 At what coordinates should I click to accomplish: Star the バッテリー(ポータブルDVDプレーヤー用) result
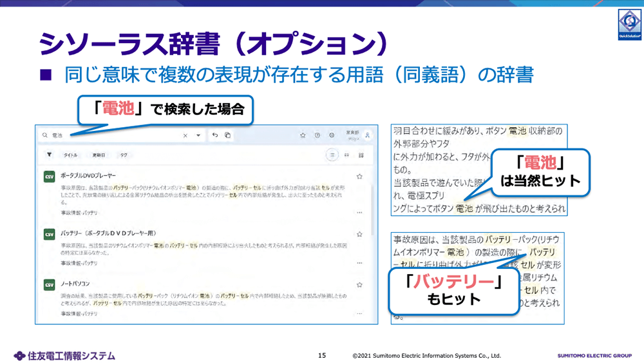click(x=359, y=234)
